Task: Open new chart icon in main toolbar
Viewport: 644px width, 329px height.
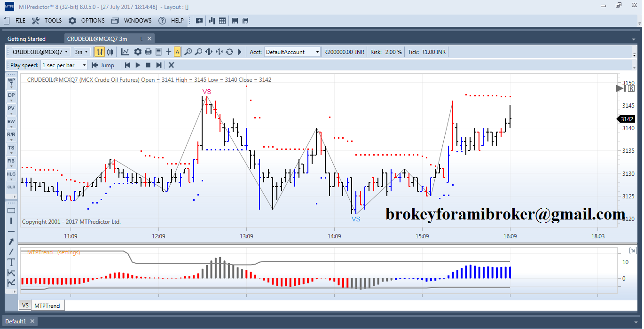Action: point(212,21)
